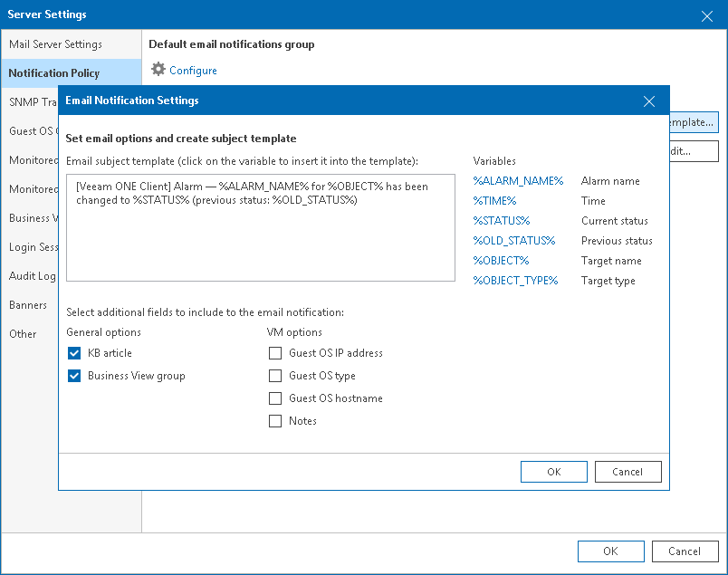Open the Notification Policy section

tap(54, 72)
